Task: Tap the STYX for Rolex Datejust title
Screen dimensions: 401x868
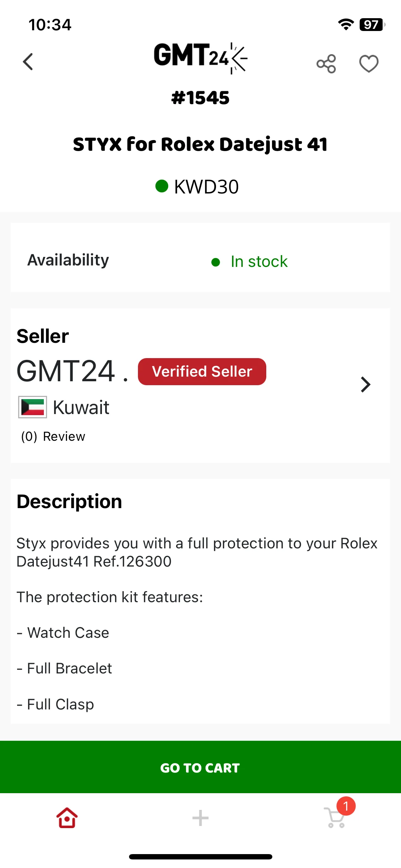Action: tap(200, 144)
